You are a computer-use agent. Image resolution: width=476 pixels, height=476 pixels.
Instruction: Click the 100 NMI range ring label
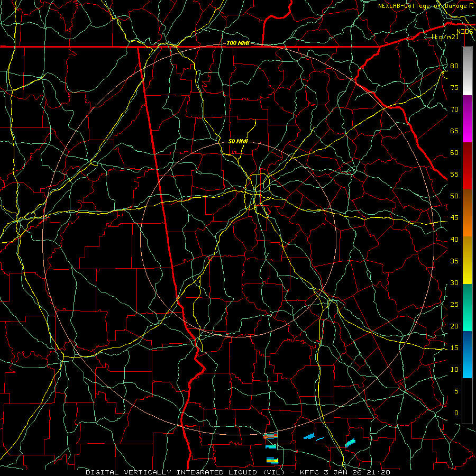click(238, 43)
